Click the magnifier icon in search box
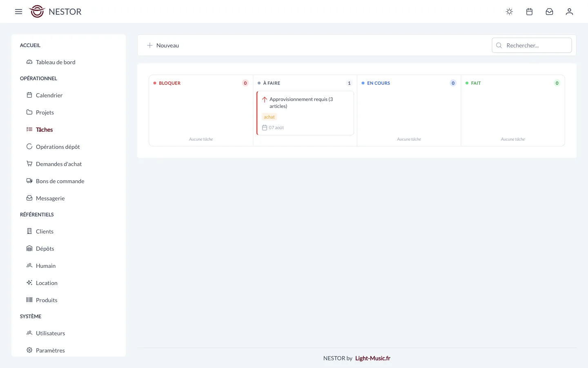Screen dimensions: 588x368 (499, 45)
